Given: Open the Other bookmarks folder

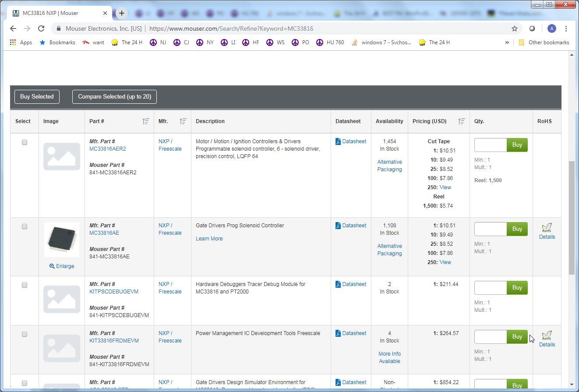Looking at the screenshot, I should tap(544, 42).
